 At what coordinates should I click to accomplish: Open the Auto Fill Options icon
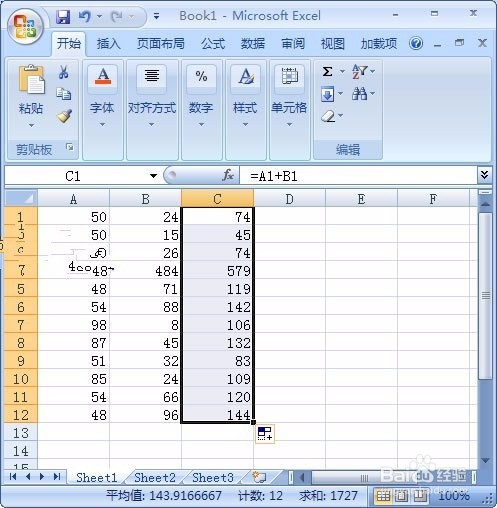265,434
